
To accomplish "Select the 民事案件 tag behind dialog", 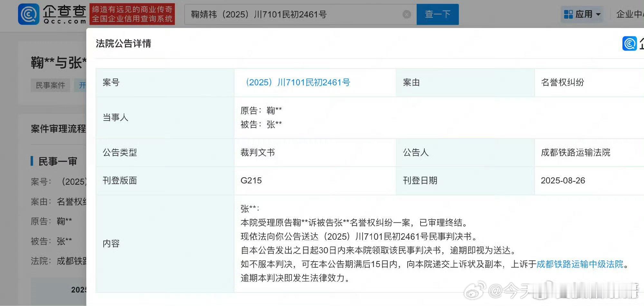I will click(x=50, y=85).
